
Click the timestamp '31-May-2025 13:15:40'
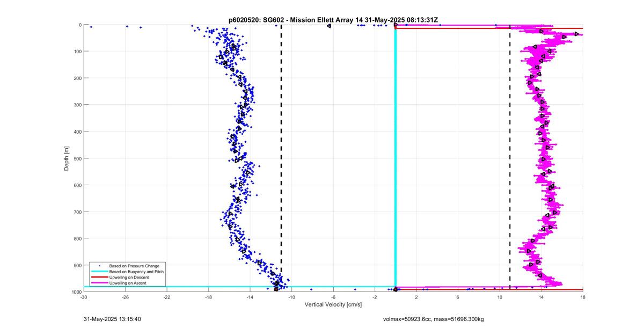pyautogui.click(x=112, y=319)
